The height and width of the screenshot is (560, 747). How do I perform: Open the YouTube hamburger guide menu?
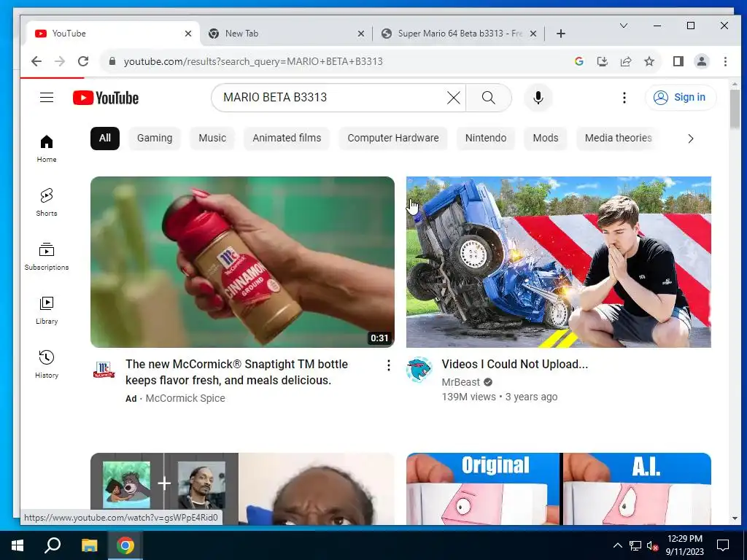tap(47, 98)
